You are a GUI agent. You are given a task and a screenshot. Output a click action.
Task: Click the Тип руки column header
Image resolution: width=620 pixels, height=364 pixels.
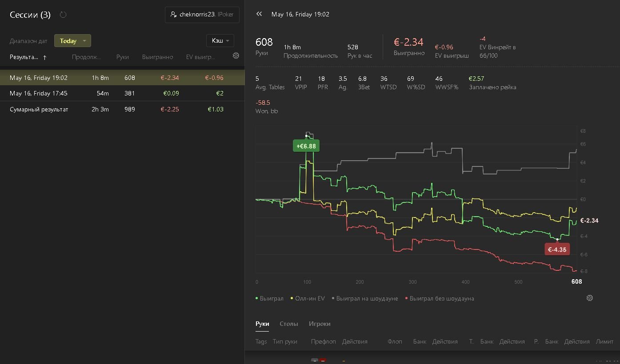pos(285,341)
